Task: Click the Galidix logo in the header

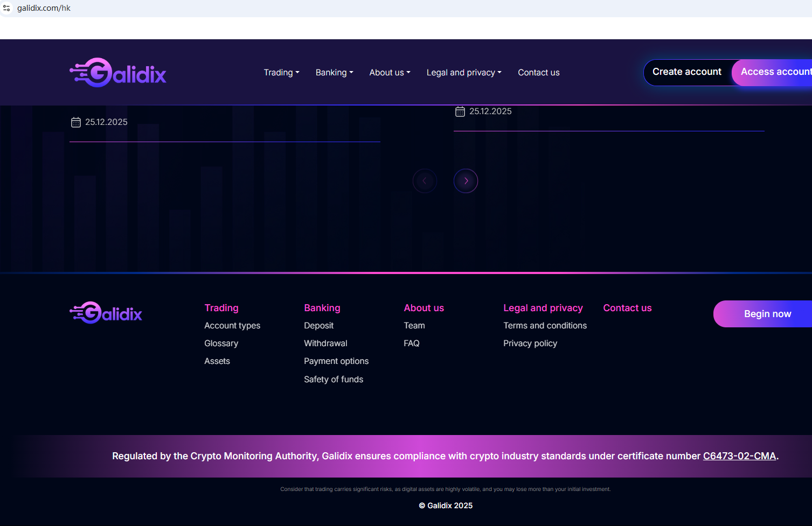Action: 118,73
